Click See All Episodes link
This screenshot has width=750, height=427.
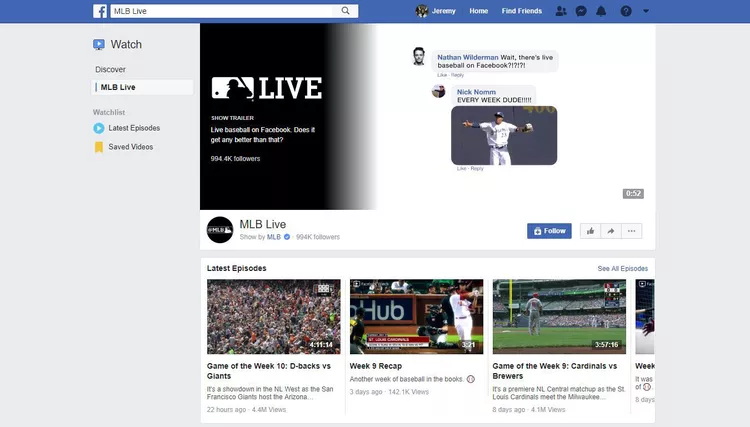tap(622, 269)
